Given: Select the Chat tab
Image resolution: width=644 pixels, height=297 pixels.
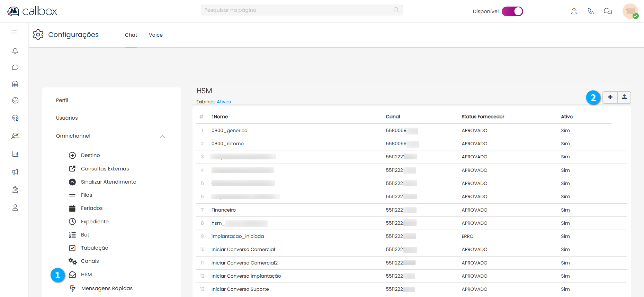Looking at the screenshot, I should [131, 35].
